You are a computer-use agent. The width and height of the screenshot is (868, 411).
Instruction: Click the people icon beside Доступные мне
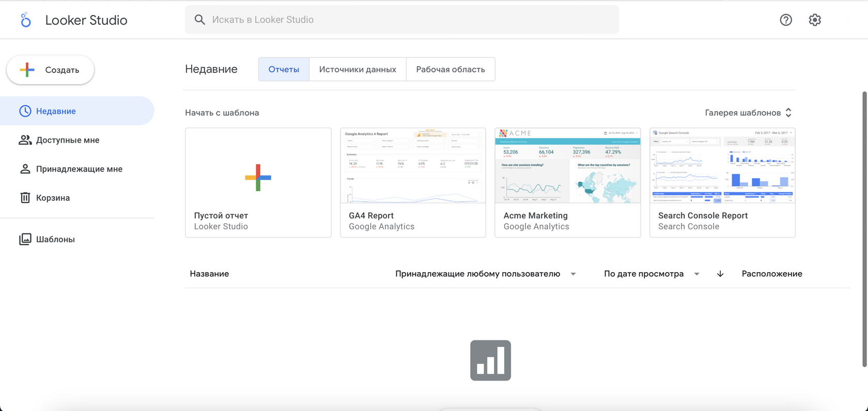point(25,140)
